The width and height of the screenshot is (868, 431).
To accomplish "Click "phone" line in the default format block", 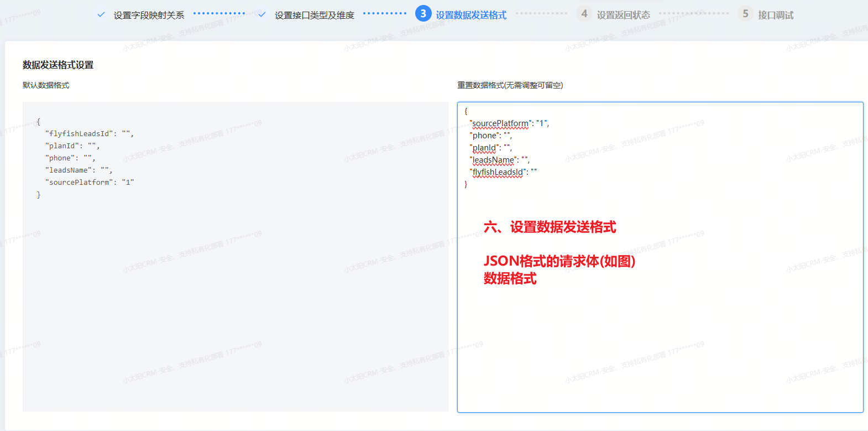I will coord(70,158).
